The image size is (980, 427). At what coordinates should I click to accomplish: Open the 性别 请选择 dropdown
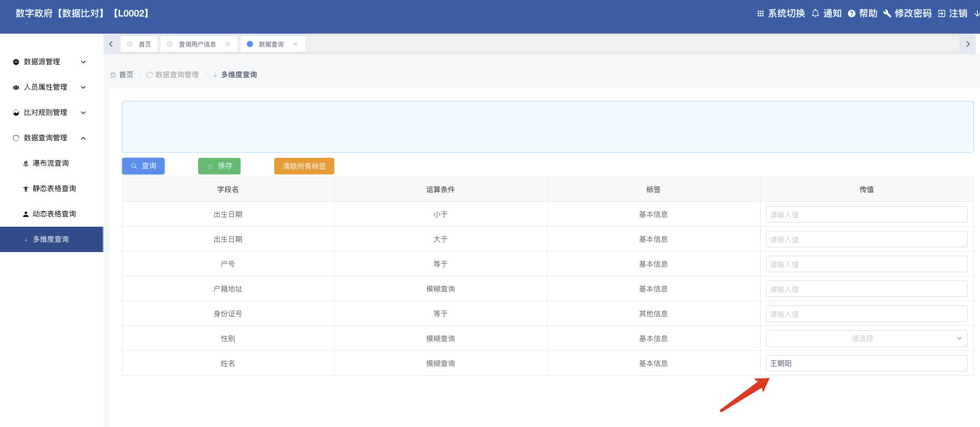[866, 338]
